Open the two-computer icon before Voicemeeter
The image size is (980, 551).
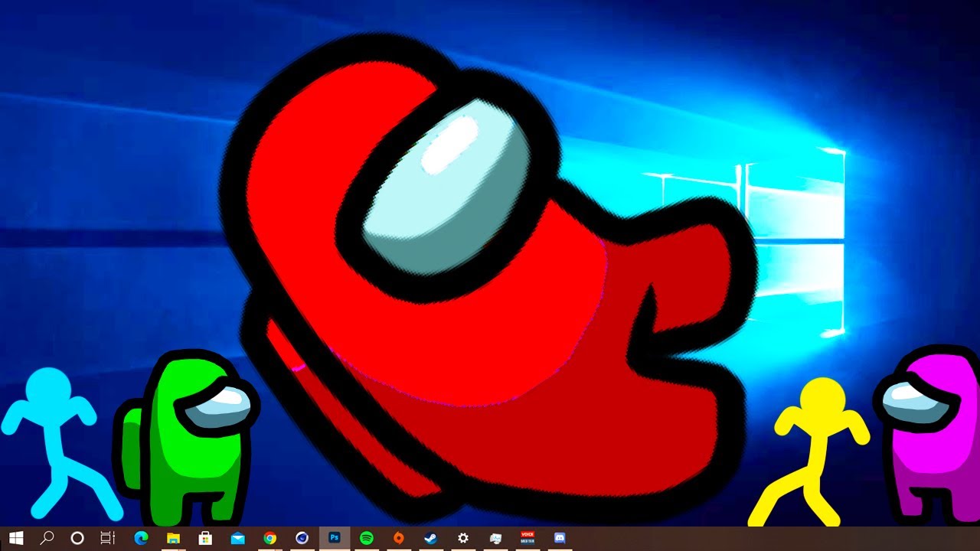coord(495,538)
